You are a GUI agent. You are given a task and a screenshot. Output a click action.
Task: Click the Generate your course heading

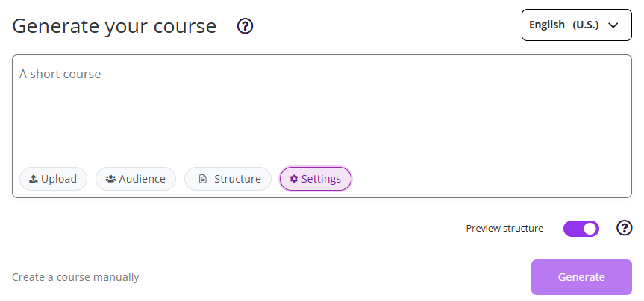(x=114, y=26)
